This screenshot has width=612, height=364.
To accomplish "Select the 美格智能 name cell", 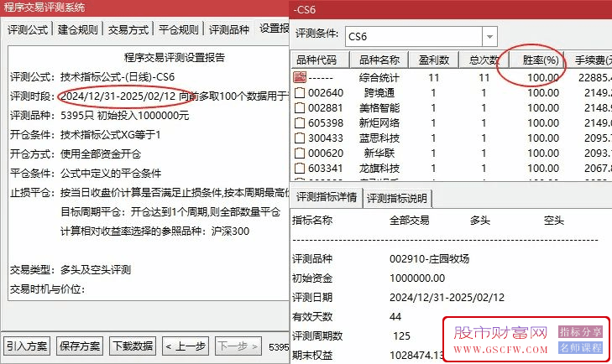I will pos(379,108).
